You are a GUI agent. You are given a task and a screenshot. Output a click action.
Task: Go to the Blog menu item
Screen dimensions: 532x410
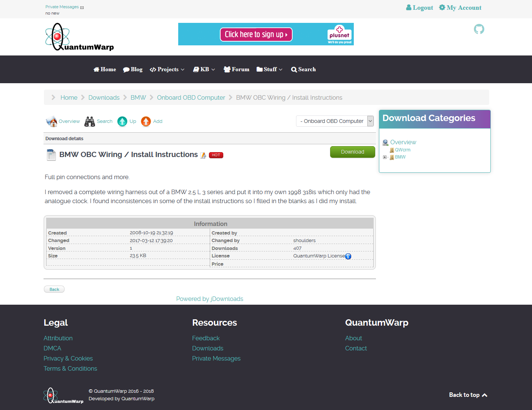click(133, 69)
